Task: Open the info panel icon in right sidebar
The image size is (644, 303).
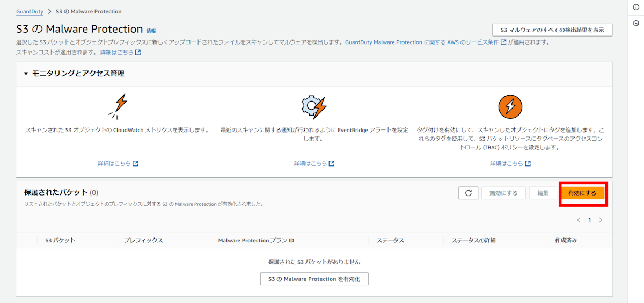Action: pos(636,7)
